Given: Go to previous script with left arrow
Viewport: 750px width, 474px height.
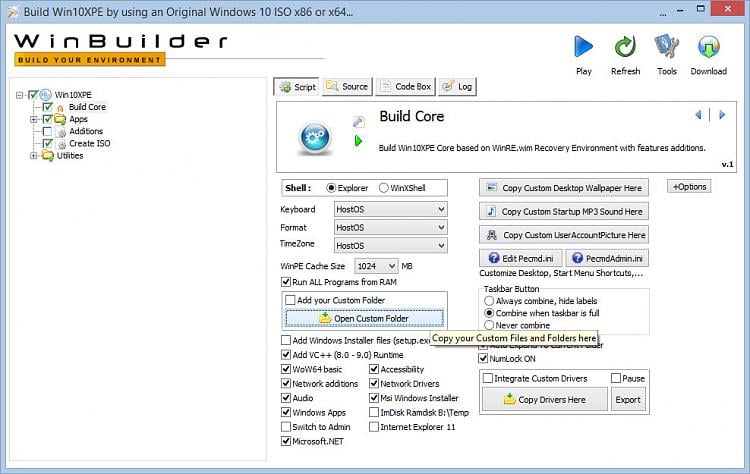Looking at the screenshot, I should coord(698,115).
